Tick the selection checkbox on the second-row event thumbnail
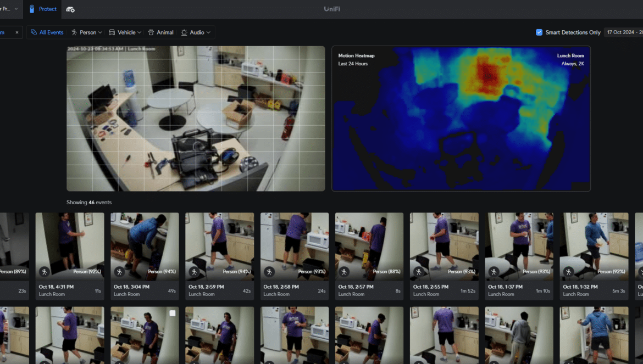 click(172, 313)
